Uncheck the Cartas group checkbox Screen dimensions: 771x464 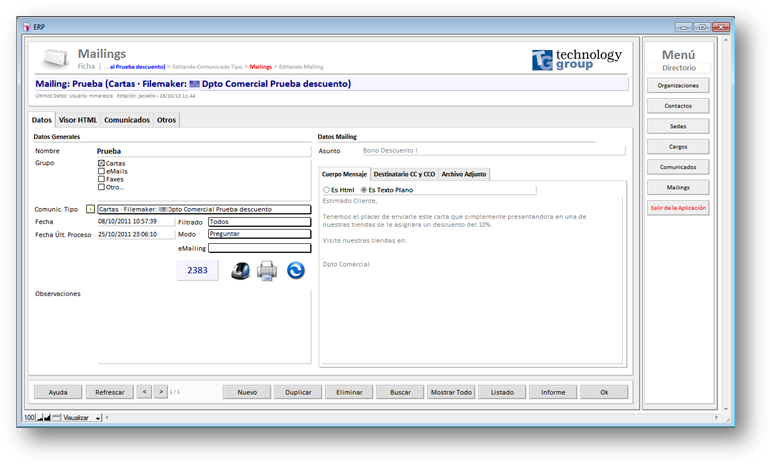(102, 163)
